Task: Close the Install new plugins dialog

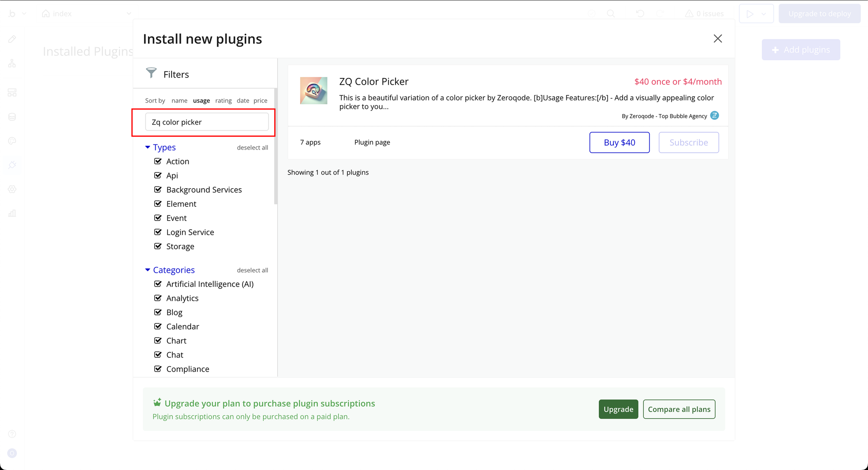Action: click(718, 39)
